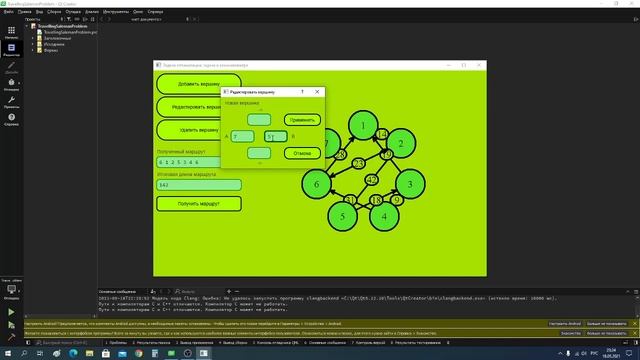Click the zoom-in plus icon in output pane
The height and width of the screenshot is (360, 640).
tap(229, 291)
